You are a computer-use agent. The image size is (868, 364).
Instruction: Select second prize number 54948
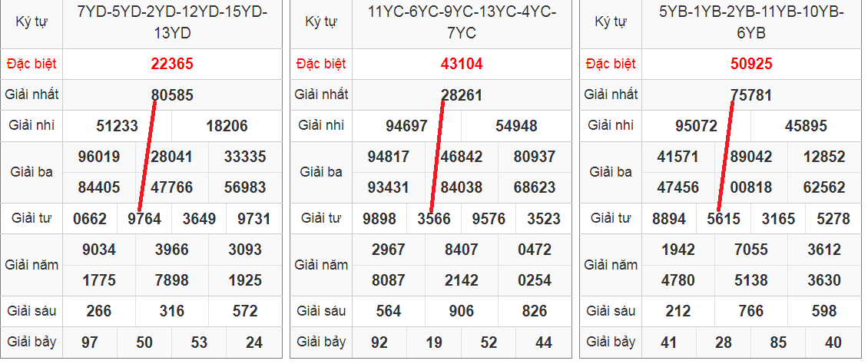(516, 127)
